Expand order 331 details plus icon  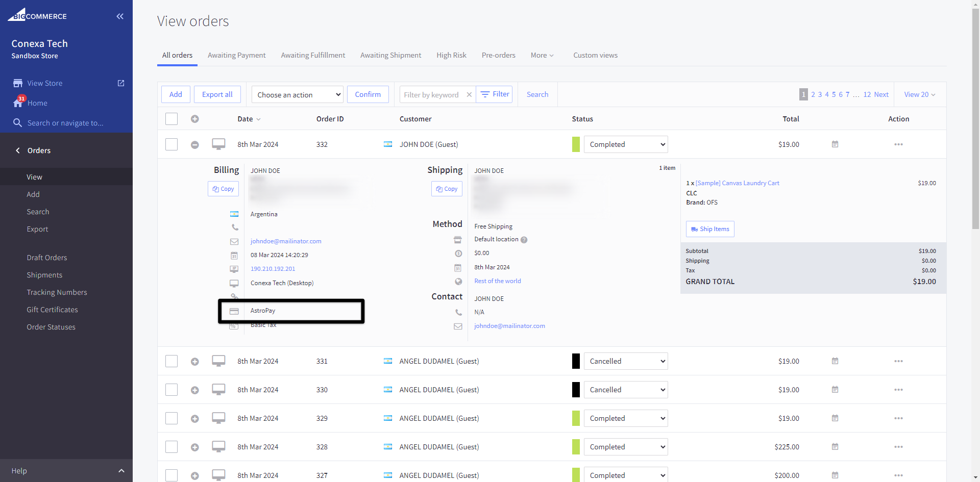click(194, 362)
